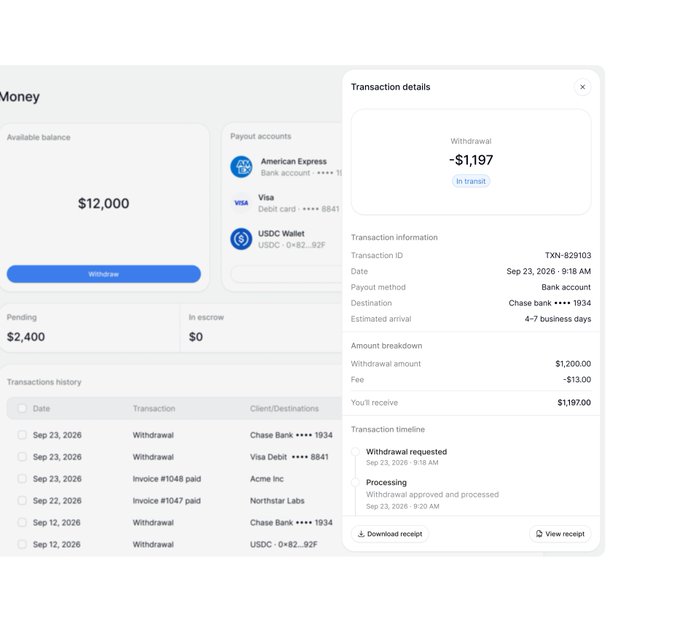Screen dimensions: 680x622
Task: Click the Transaction column header
Action: pyautogui.click(x=154, y=409)
